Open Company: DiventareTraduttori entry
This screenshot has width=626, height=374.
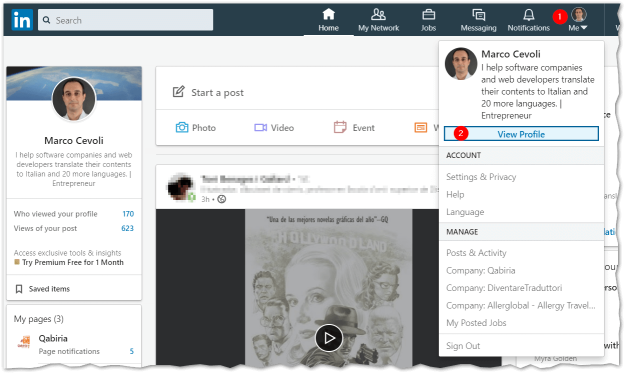[504, 288]
